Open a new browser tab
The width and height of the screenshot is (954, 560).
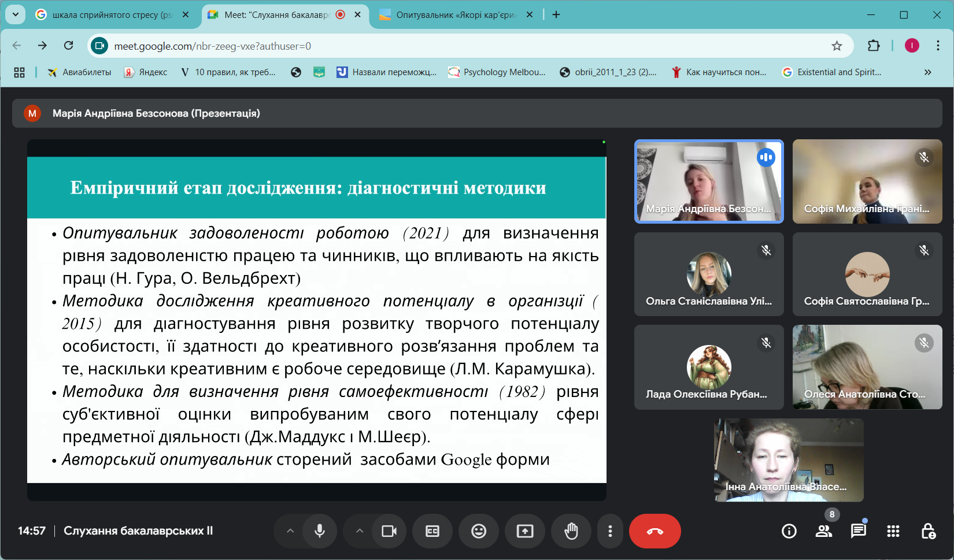pos(556,14)
